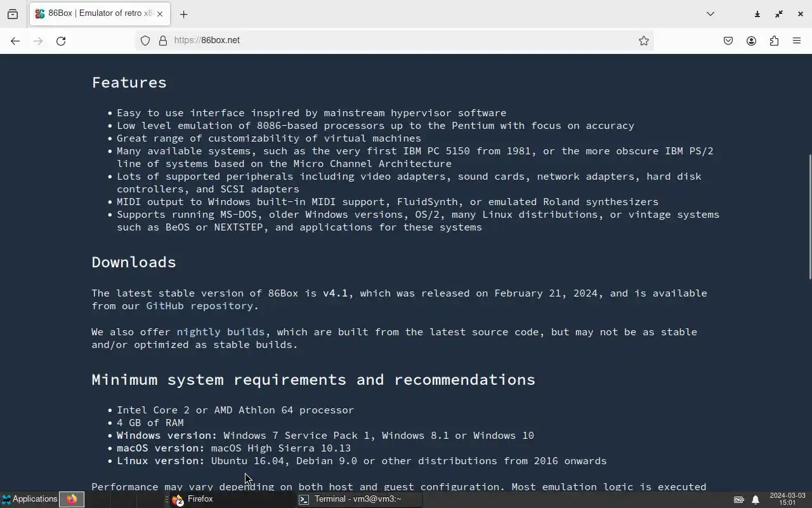Open the downloads panel icon
812x508 pixels.
click(757, 14)
